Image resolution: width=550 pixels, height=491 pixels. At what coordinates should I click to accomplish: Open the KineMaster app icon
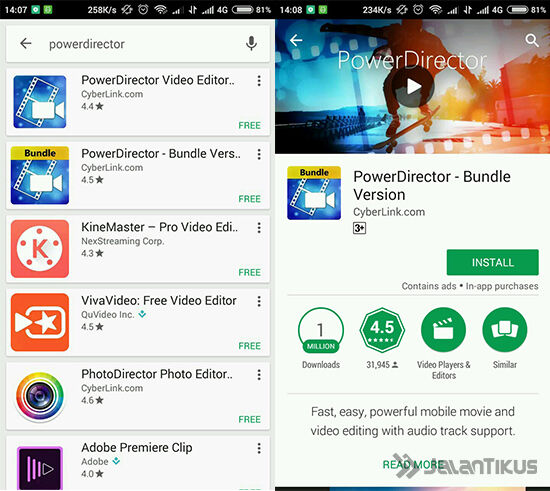(x=40, y=249)
